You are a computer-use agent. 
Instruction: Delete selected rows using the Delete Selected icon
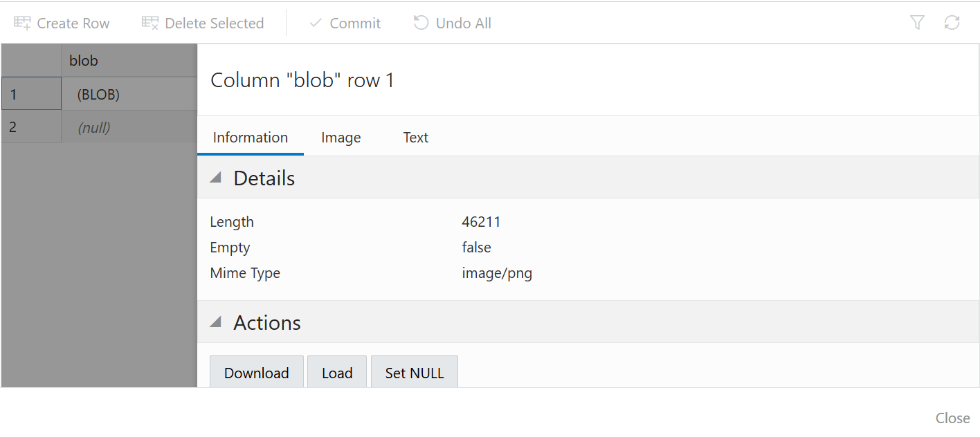(x=149, y=22)
